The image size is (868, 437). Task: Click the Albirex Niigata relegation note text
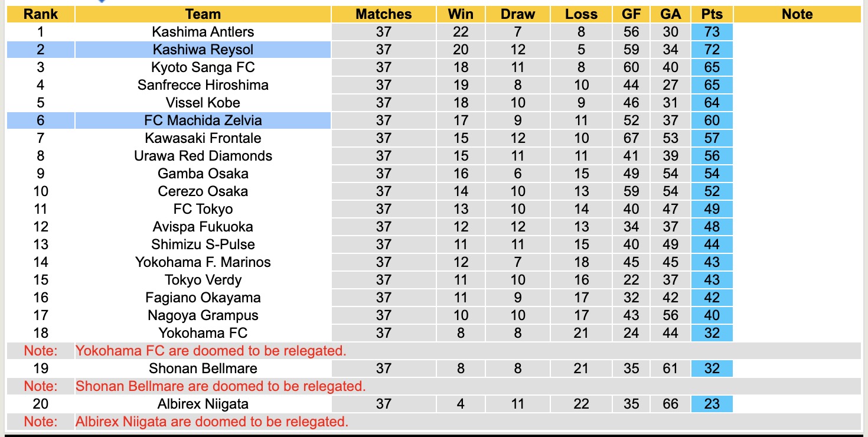point(212,422)
